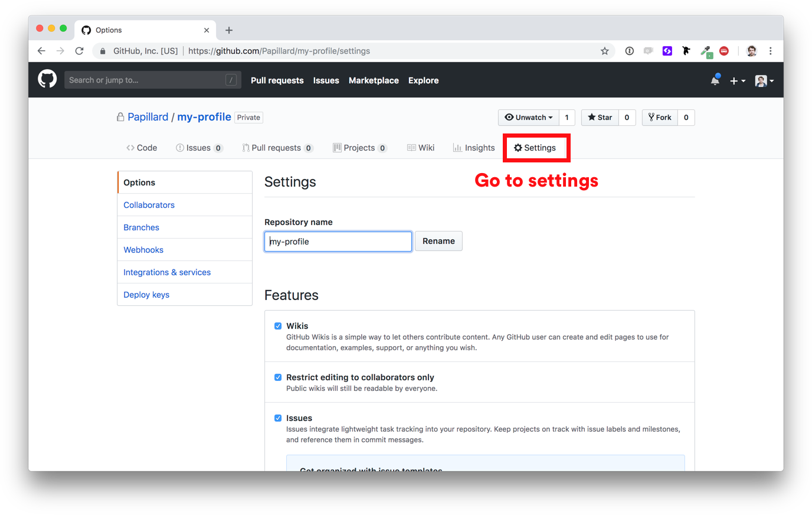Click the eyedropper extension icon
This screenshot has height=515, width=812.
706,52
